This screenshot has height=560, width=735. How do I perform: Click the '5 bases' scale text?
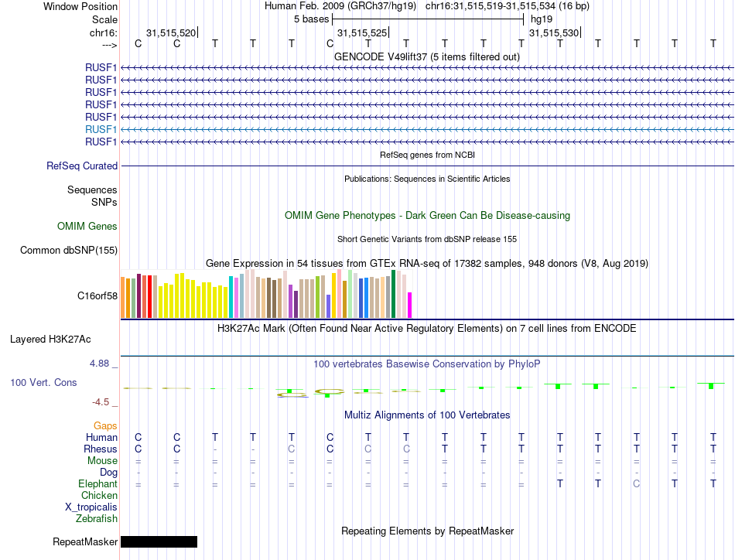click(x=311, y=19)
